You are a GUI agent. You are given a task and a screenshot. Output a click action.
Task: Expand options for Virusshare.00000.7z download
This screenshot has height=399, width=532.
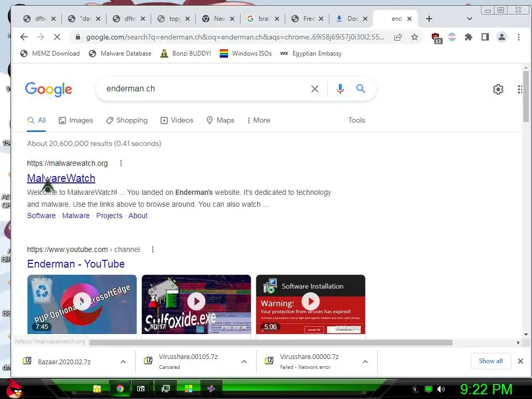coord(365,362)
